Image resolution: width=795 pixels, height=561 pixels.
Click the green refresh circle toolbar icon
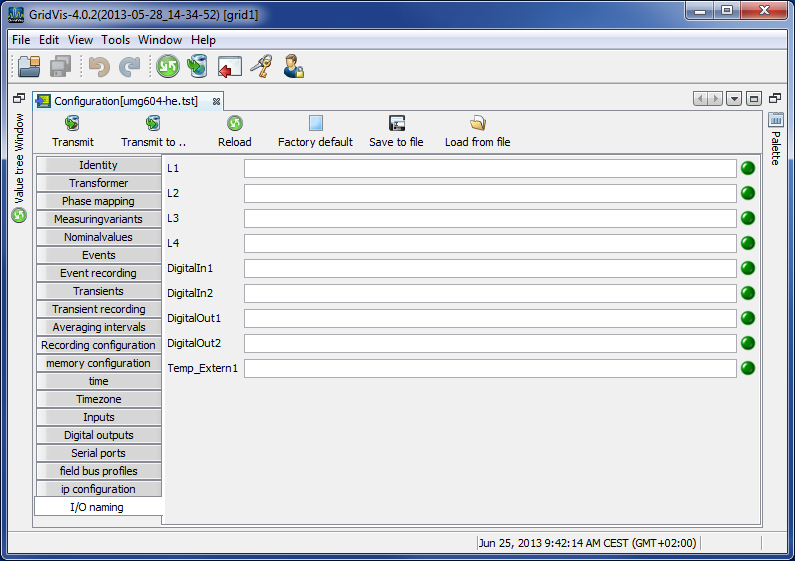pos(168,66)
